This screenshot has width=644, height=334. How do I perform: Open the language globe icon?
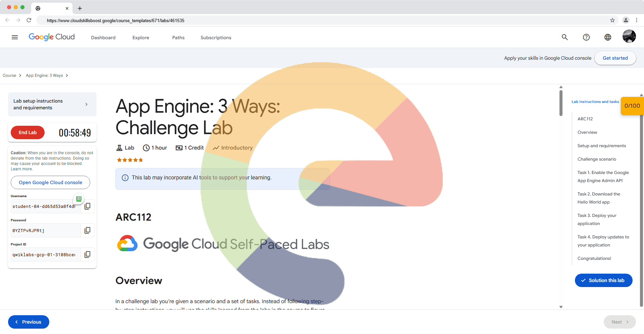(608, 37)
